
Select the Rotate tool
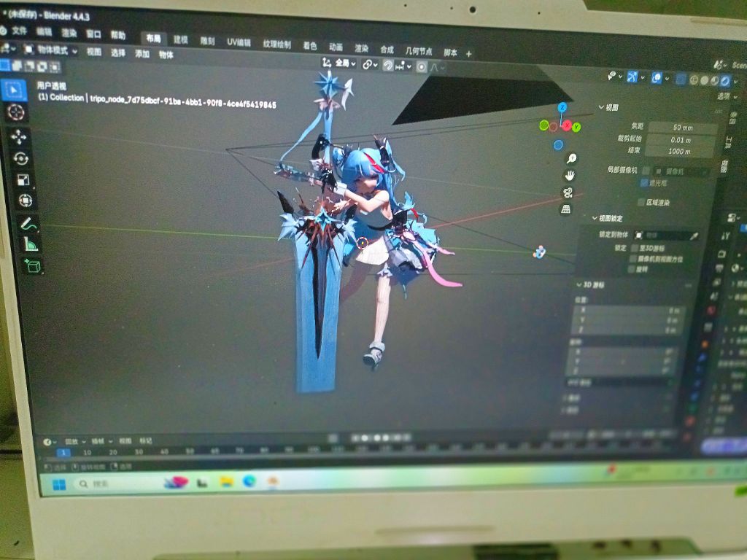click(20, 158)
